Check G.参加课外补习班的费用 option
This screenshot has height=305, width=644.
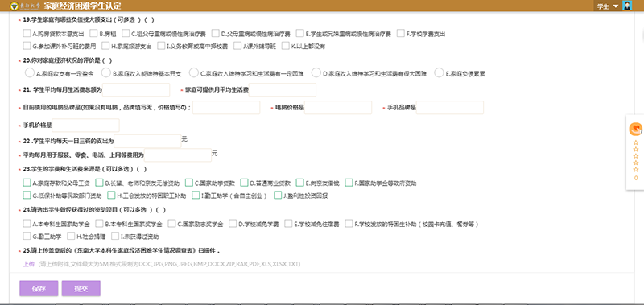coord(27,46)
